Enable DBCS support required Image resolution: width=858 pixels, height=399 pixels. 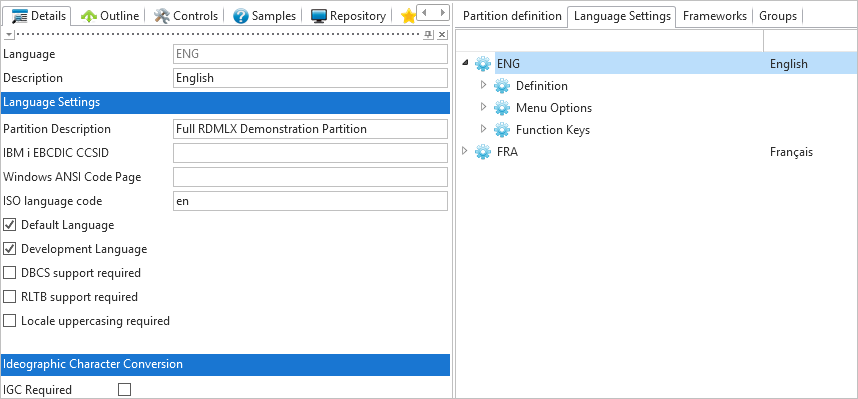9,273
